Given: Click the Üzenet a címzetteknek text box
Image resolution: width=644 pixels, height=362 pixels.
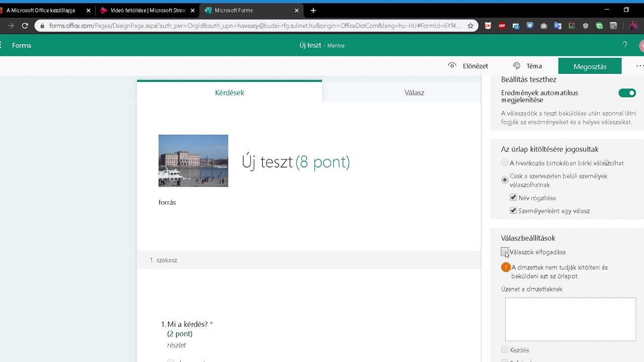Looking at the screenshot, I should pyautogui.click(x=570, y=319).
